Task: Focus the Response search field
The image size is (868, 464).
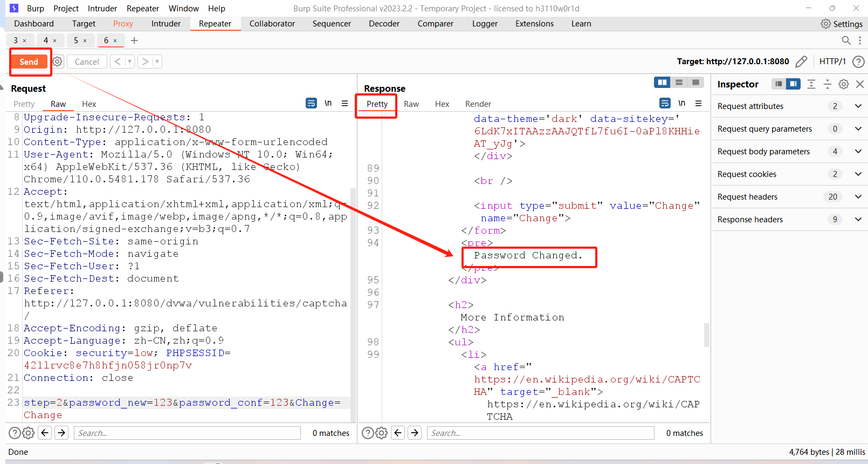Action: pyautogui.click(x=541, y=433)
